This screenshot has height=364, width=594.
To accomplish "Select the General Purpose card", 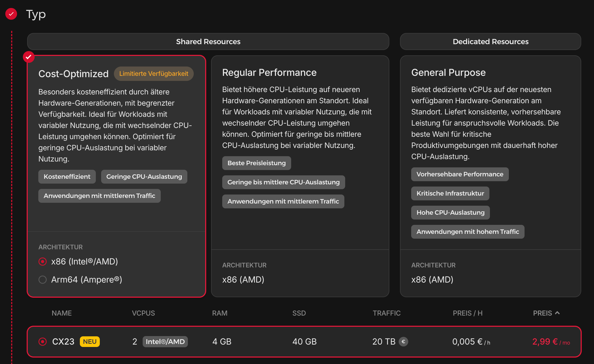I will (x=490, y=176).
